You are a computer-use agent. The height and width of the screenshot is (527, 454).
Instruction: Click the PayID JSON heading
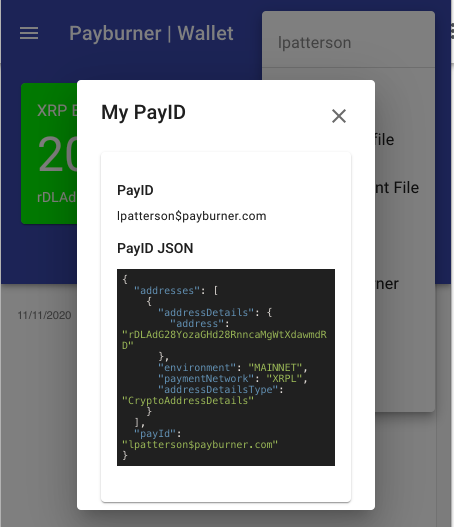[155, 248]
